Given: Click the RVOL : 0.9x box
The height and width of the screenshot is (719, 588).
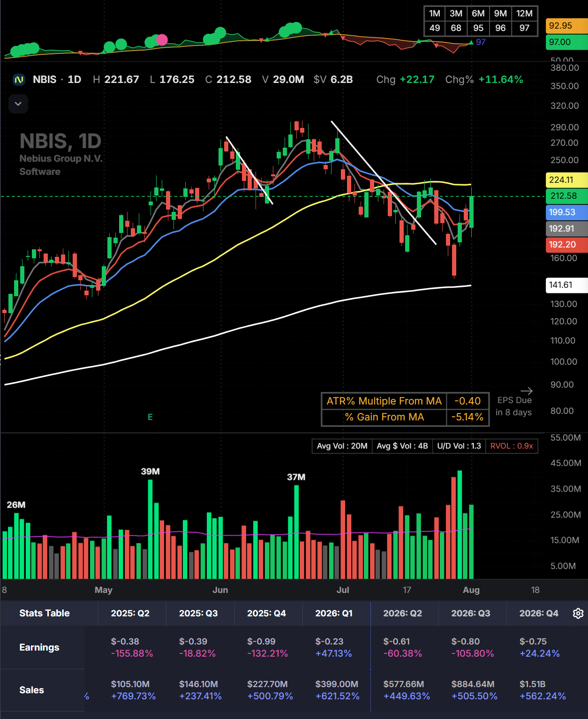Looking at the screenshot, I should [x=512, y=446].
